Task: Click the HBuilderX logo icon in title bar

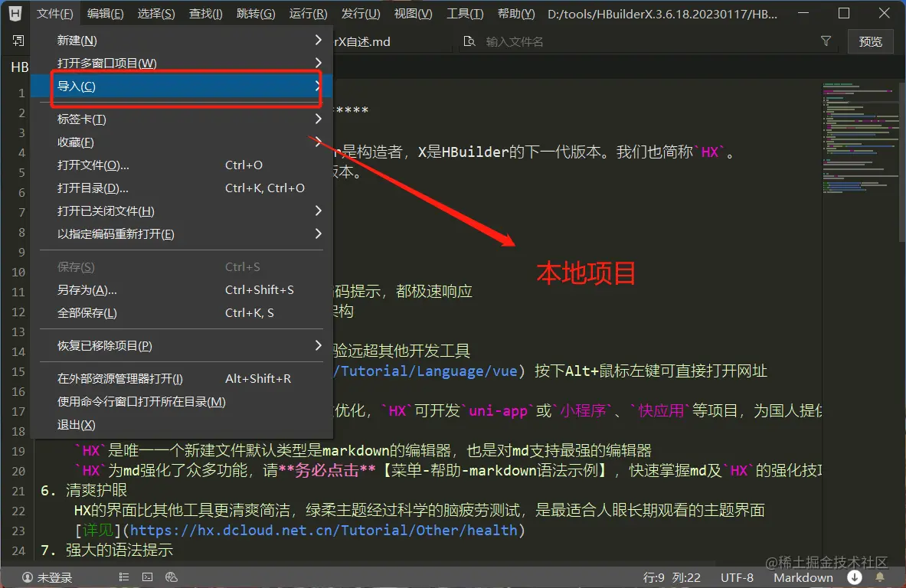Action: pos(15,13)
